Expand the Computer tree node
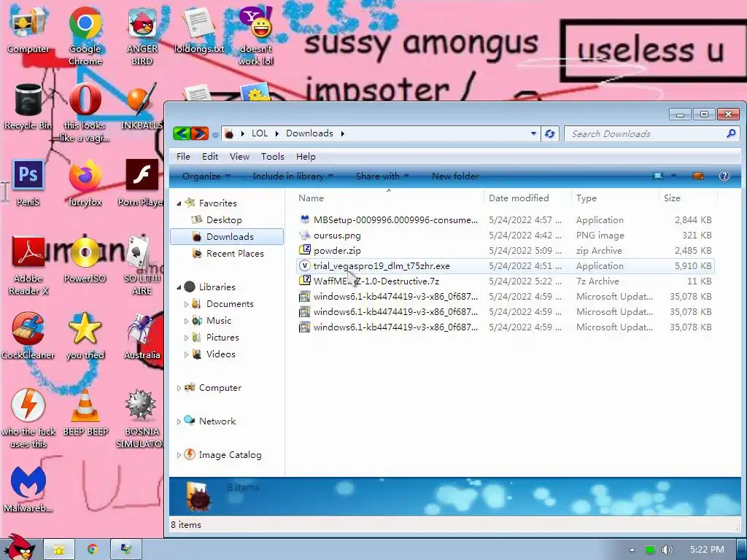 (179, 388)
